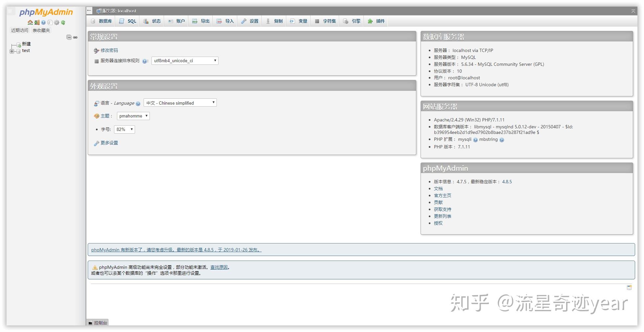Image resolution: width=644 pixels, height=332 pixels.
Task: Click the 修改密码 key icon
Action: tap(96, 50)
